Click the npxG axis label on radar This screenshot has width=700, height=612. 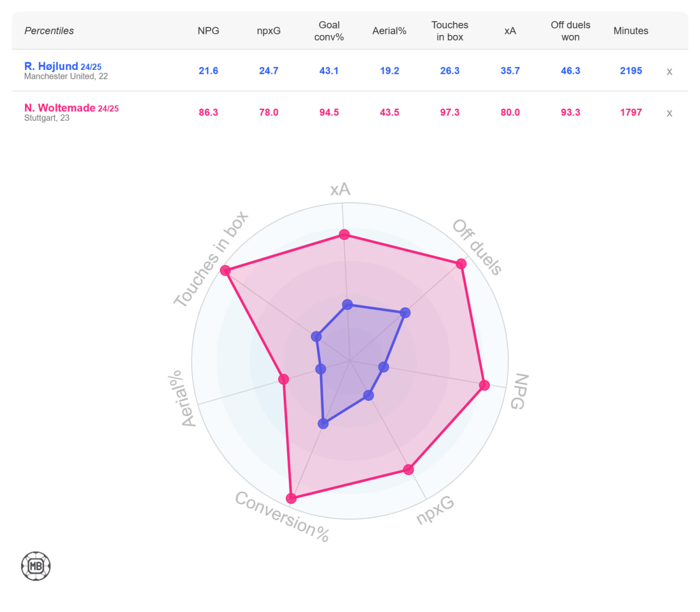tap(435, 510)
